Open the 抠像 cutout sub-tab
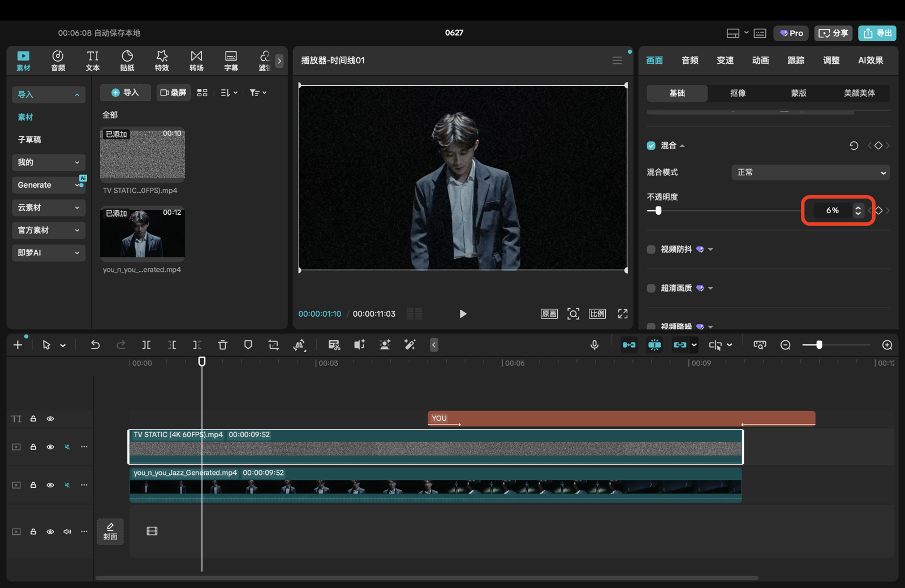Image resolution: width=905 pixels, height=588 pixels. tap(738, 93)
